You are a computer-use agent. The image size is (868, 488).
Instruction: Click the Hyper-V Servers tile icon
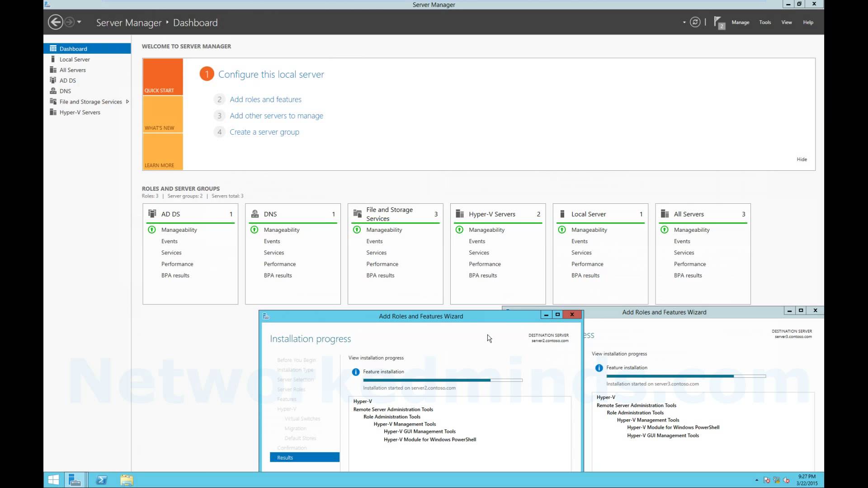460,214
